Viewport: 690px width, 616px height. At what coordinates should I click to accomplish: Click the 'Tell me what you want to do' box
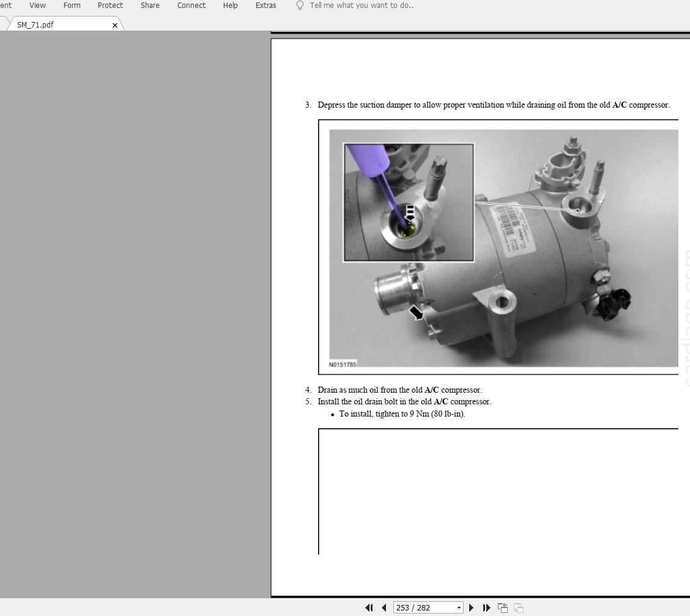[x=361, y=6]
